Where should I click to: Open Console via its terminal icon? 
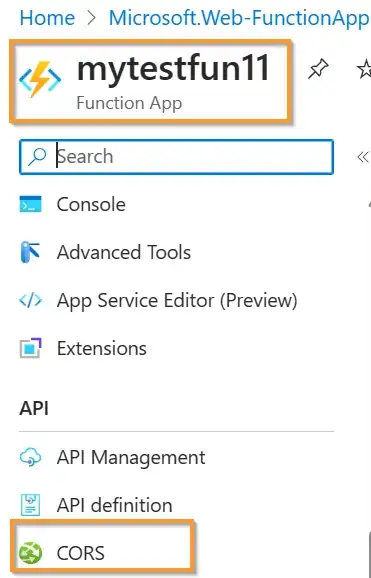click(30, 205)
